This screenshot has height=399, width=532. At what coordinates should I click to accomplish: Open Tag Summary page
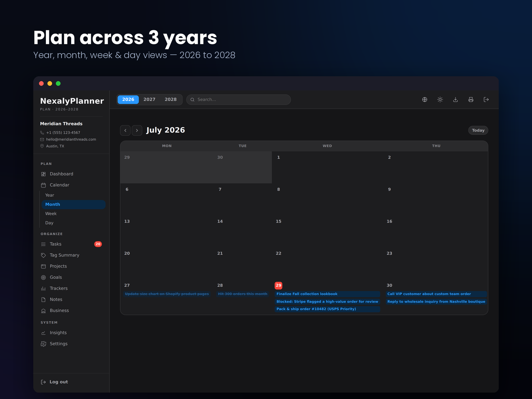click(x=71, y=255)
